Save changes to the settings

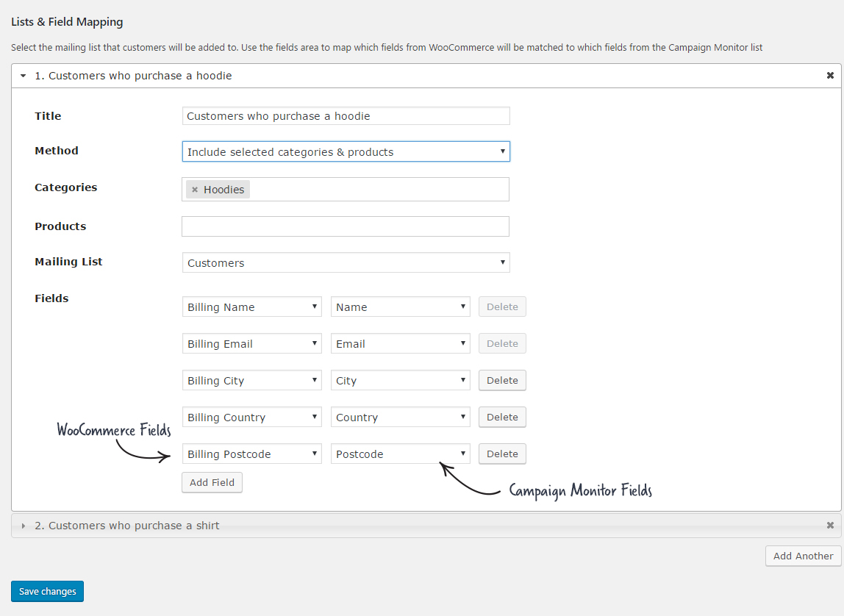tap(47, 591)
